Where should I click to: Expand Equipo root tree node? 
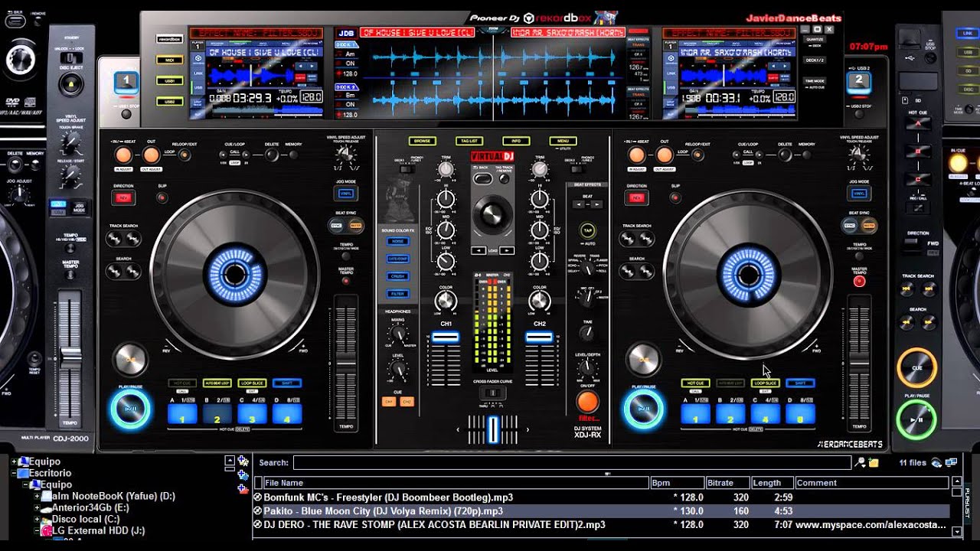point(14,461)
